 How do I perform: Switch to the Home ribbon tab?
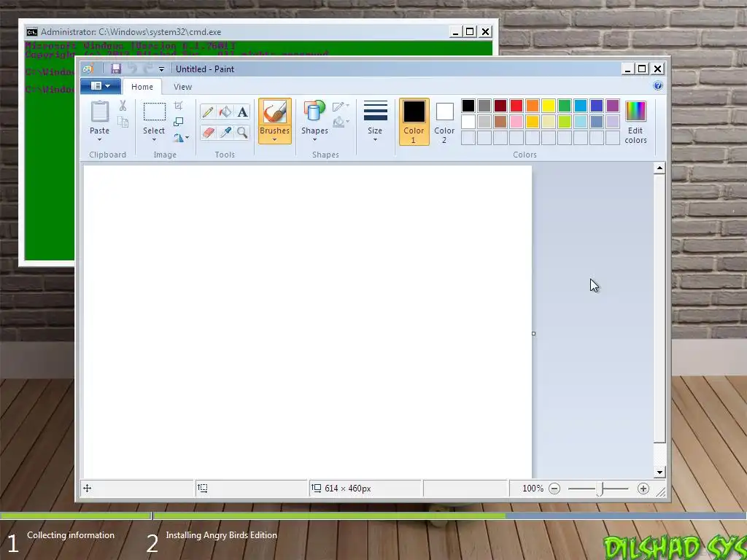tap(142, 87)
